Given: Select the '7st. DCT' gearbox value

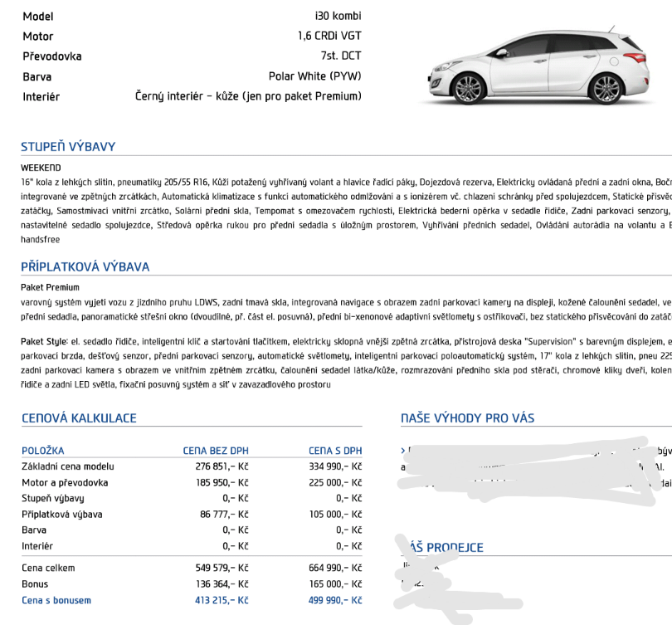Looking at the screenshot, I should (341, 56).
